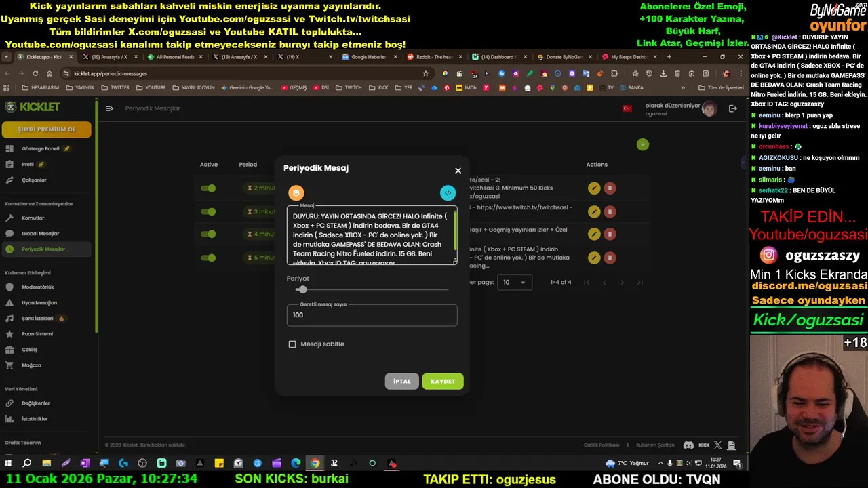Toggle Active switch for the 4 minute message
Viewport: 868px width, 488px height.
coord(208,234)
